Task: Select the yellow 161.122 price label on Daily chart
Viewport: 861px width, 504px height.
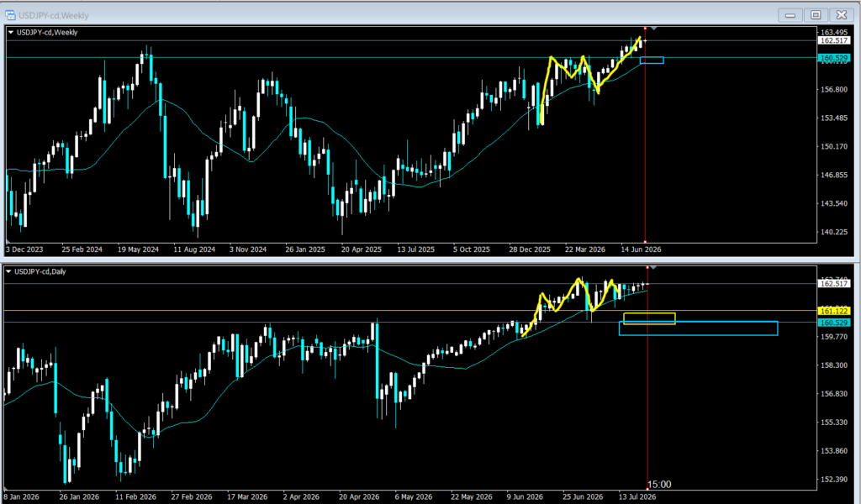Action: (833, 311)
